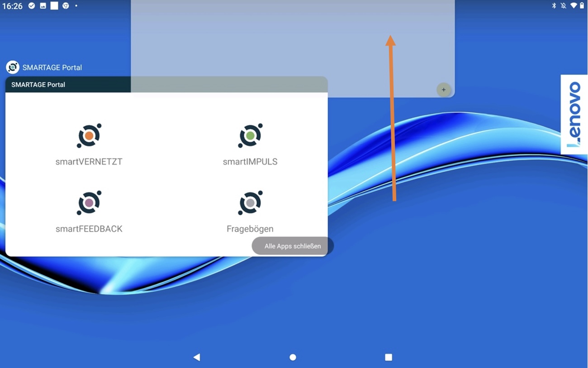The image size is (588, 368).
Task: Tap the checkmark notification icon
Action: pos(32,6)
